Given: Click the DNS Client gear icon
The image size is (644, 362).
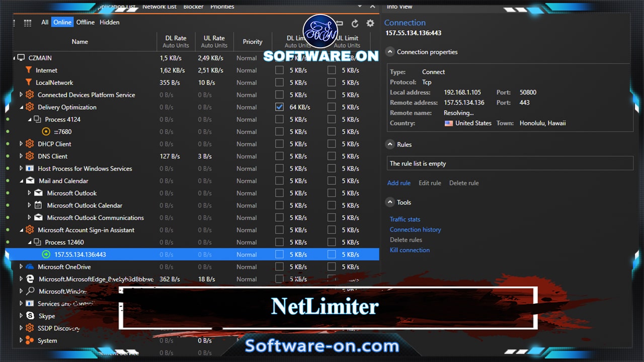Looking at the screenshot, I should point(30,156).
